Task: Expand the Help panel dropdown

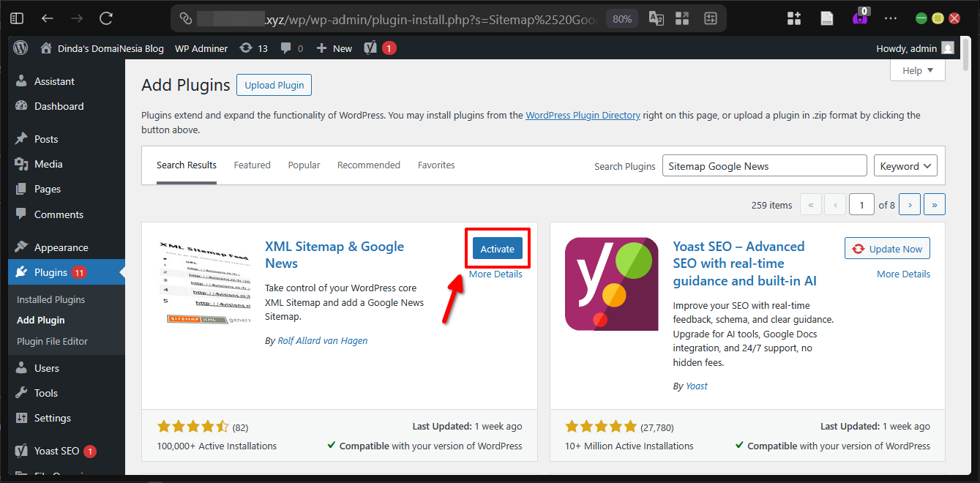Action: pos(916,70)
